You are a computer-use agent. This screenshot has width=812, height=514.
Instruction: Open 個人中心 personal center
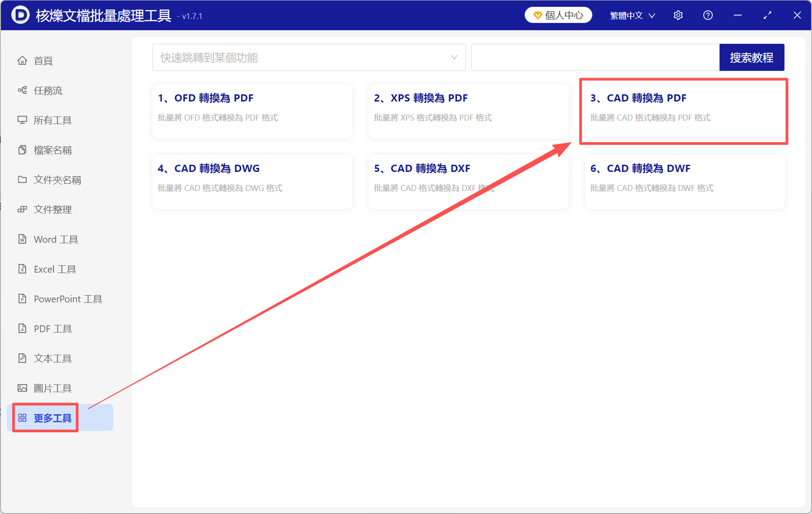(558, 15)
